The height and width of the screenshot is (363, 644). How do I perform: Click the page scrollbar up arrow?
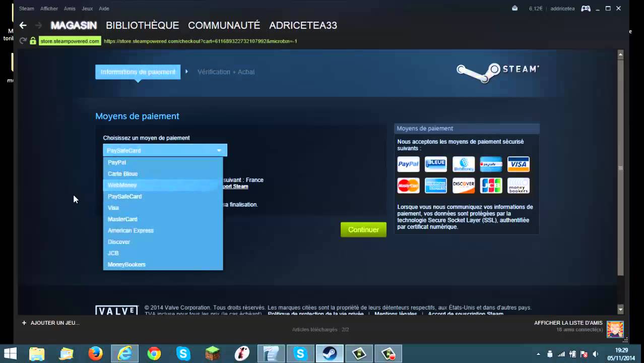[x=620, y=54]
